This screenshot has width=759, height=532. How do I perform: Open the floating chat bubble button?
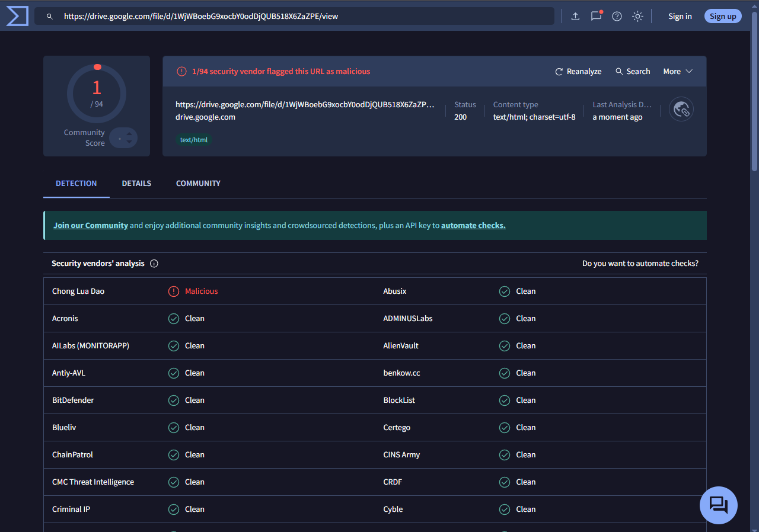718,505
